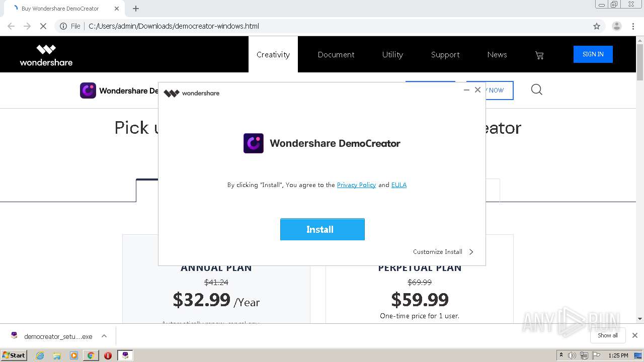Open the democreator download item options chevron

click(x=104, y=336)
